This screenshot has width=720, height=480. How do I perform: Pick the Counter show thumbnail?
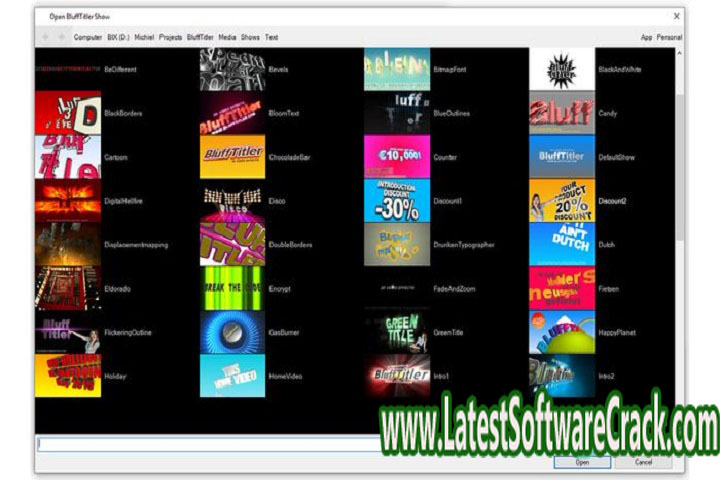(x=397, y=157)
